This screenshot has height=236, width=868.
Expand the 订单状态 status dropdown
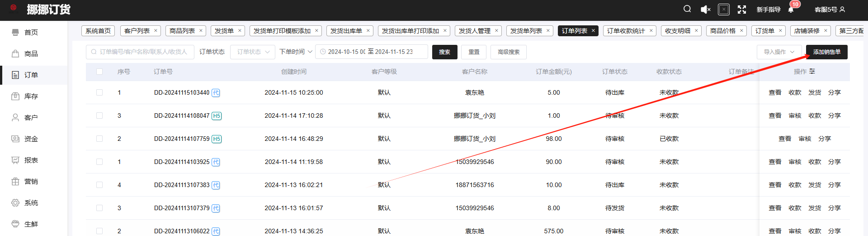point(253,52)
